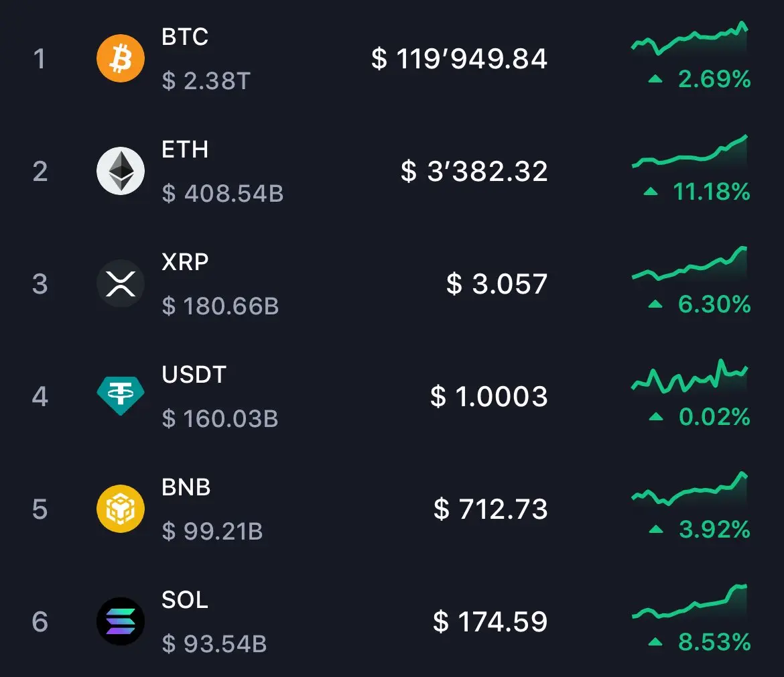Open the BTC sparkline chart

pos(690,38)
